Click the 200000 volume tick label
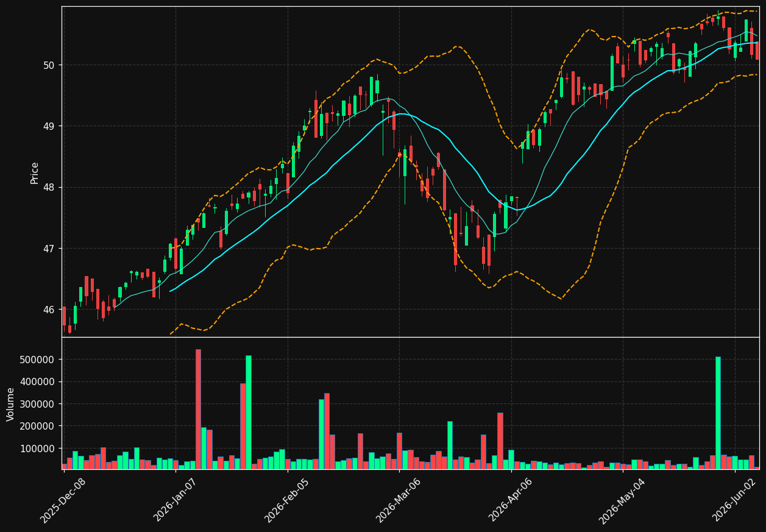Image resolution: width=766 pixels, height=532 pixels. 38,426
